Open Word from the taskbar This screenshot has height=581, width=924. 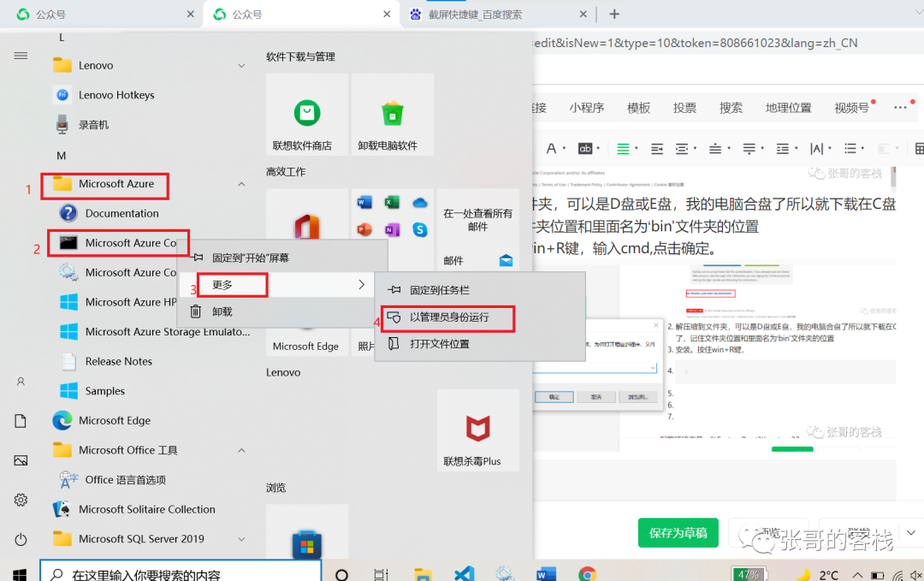pyautogui.click(x=546, y=574)
